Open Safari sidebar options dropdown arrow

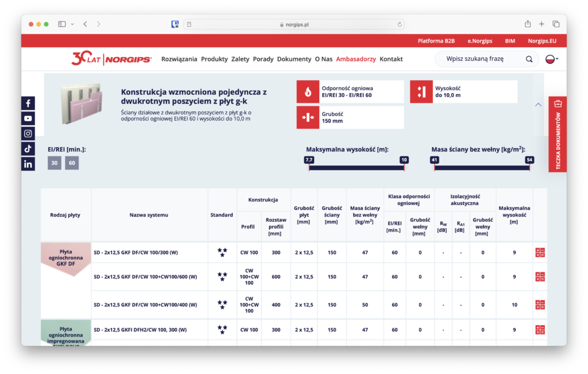[x=72, y=24]
